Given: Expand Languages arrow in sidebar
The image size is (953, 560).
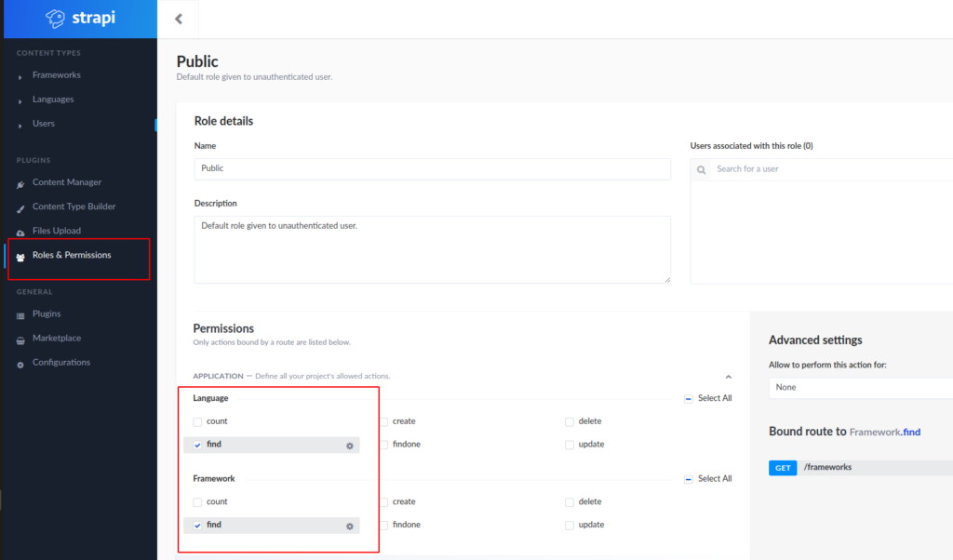Looking at the screenshot, I should click(x=20, y=101).
